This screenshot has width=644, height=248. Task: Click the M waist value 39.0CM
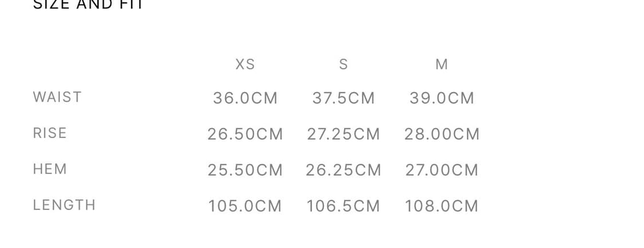(x=442, y=98)
